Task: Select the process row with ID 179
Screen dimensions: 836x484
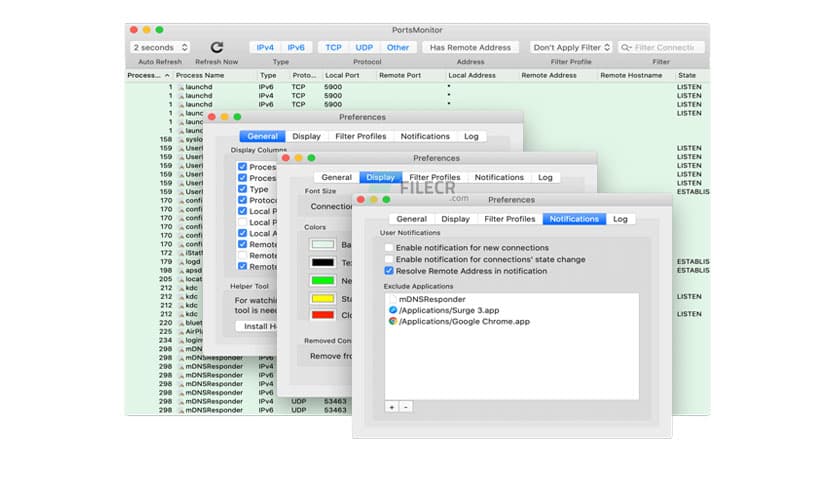Action: [165, 262]
